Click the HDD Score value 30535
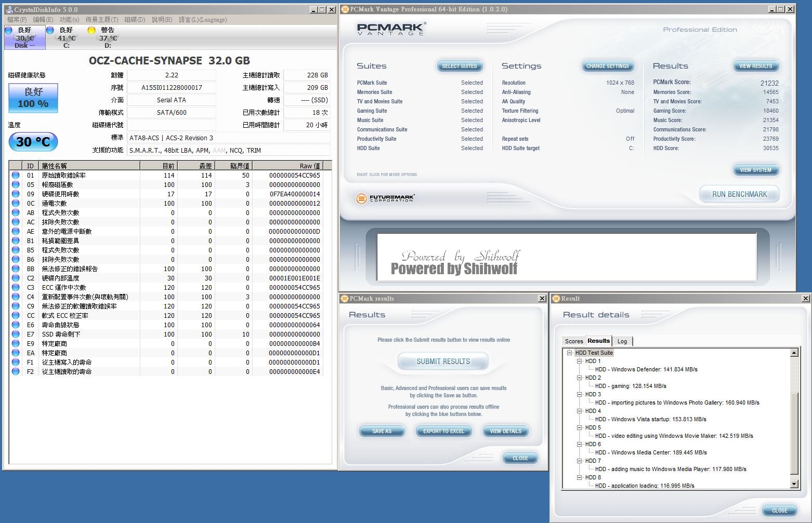The image size is (812, 523). [x=771, y=148]
